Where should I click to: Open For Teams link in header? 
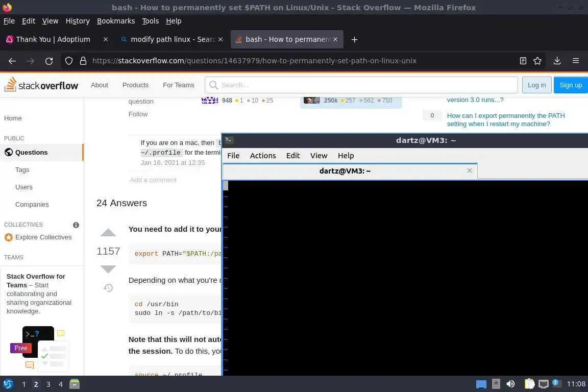[179, 85]
